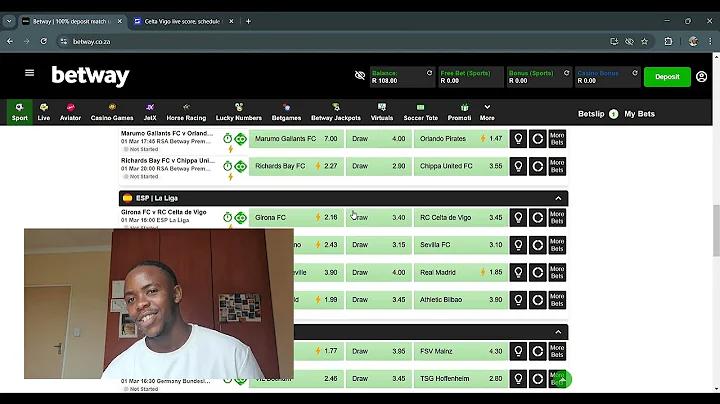Select Sevilla FC odds 3.10
Image resolution: width=720 pixels, height=404 pixels.
pos(461,245)
